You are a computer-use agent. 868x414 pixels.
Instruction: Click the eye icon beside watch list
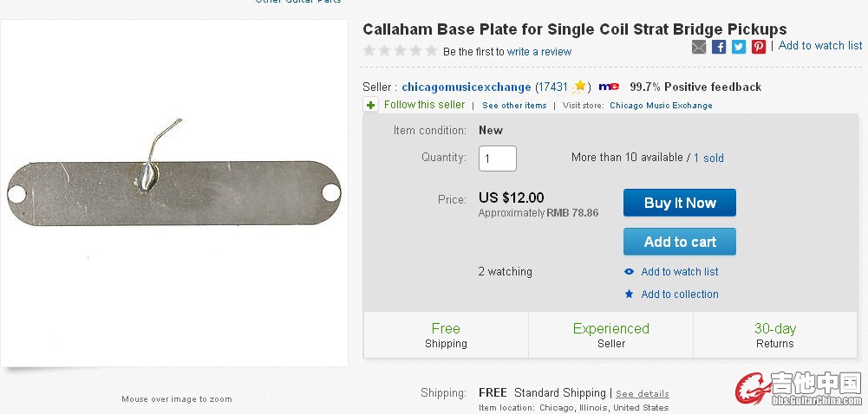coord(630,272)
